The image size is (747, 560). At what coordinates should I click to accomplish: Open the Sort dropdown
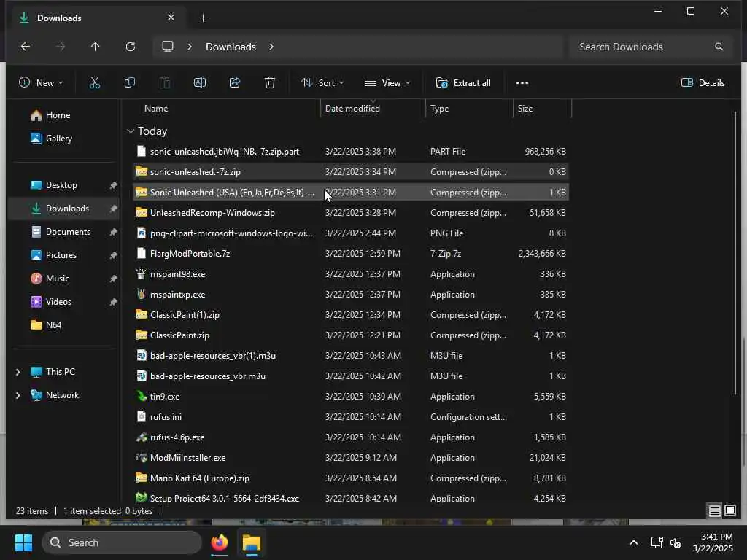point(322,83)
